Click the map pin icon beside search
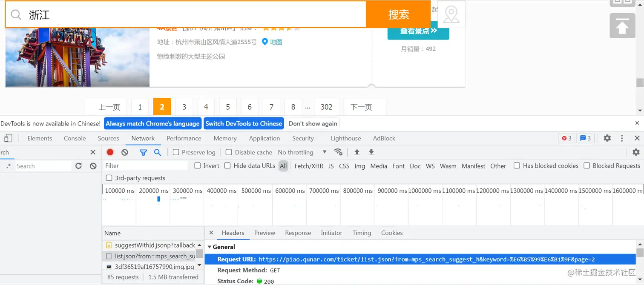This screenshot has width=644, height=285. coord(451,14)
